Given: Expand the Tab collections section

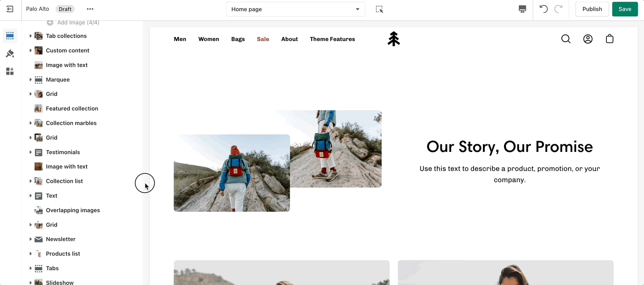Looking at the screenshot, I should pos(30,36).
